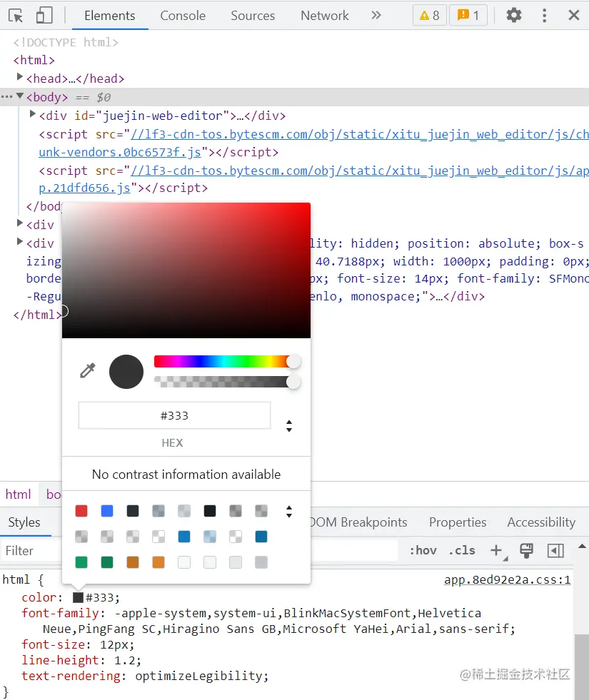This screenshot has width=589, height=700.
Task: Click the issues counter showing 1
Action: pos(468,16)
